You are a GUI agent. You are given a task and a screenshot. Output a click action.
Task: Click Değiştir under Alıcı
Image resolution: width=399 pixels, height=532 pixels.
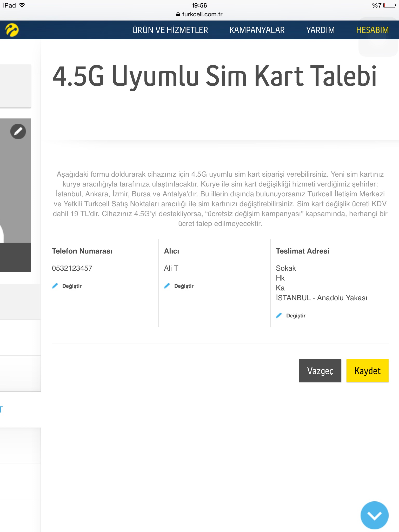tap(184, 286)
